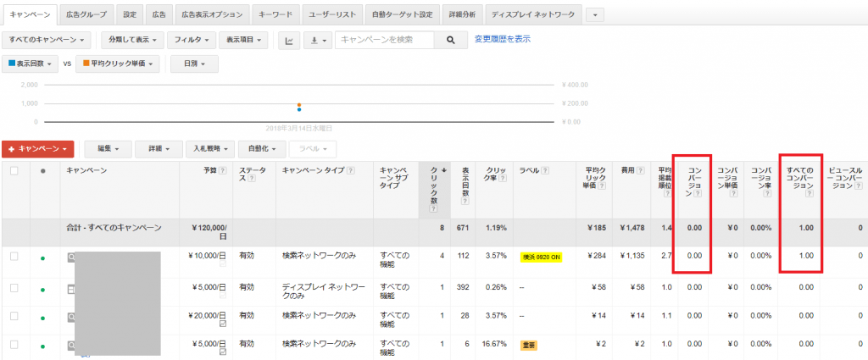Open the フィルタ dropdown
Screen dimensions: 868x360
(192, 41)
